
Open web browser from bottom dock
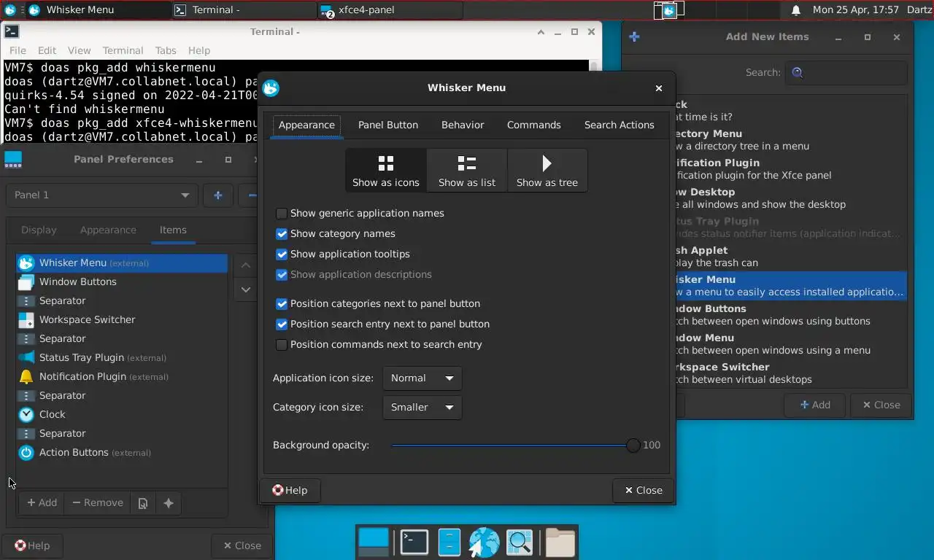coord(484,542)
